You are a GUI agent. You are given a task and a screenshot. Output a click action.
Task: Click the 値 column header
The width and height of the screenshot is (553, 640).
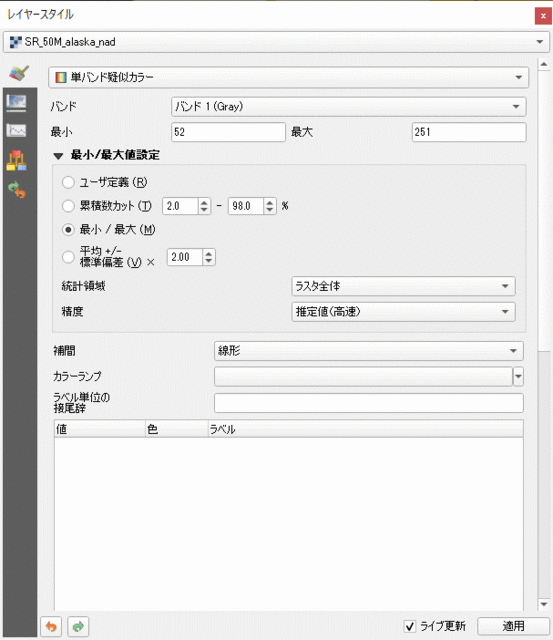click(100, 429)
